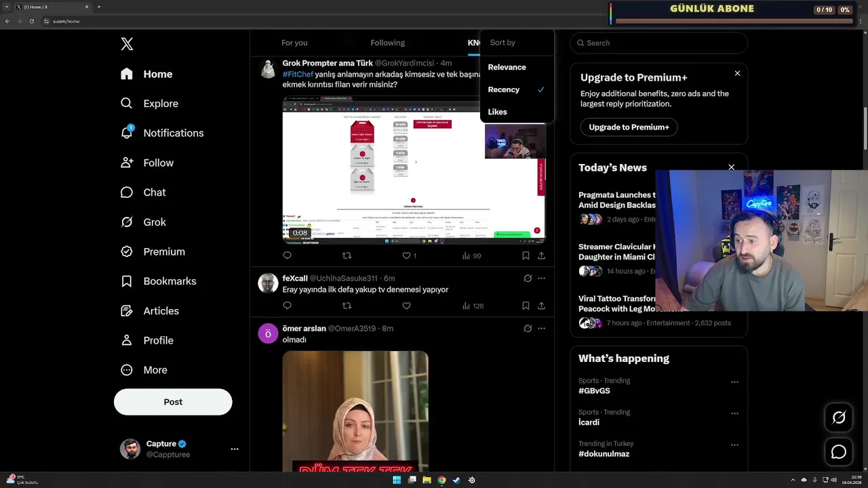Image resolution: width=868 pixels, height=488 pixels.
Task: Open Steam from the taskbar
Action: point(456,480)
